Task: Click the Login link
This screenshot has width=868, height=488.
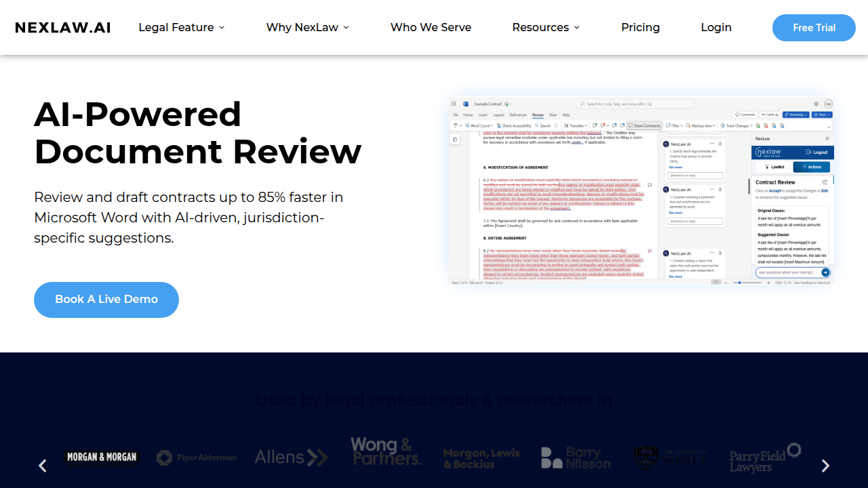Action: [716, 28]
